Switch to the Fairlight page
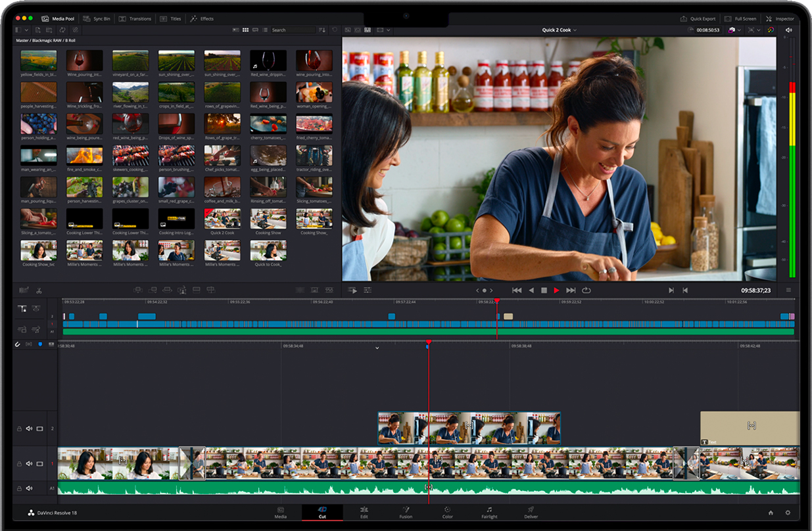Screen dimensions: 812x531 pos(489,513)
